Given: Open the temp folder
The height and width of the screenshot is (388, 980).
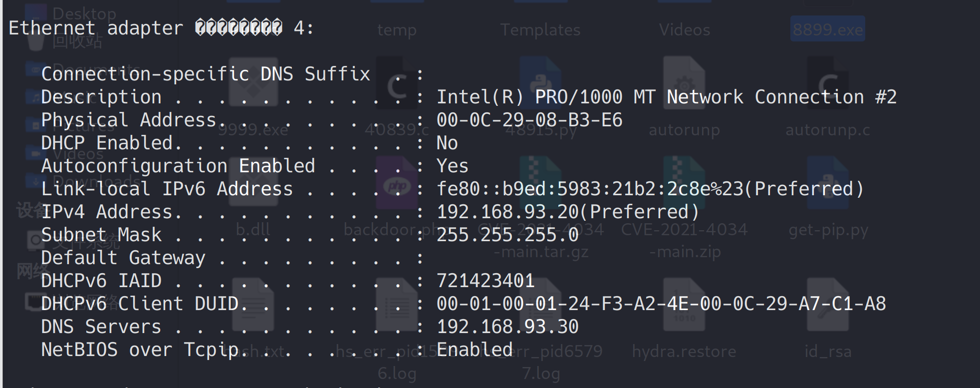Looking at the screenshot, I should [x=397, y=30].
